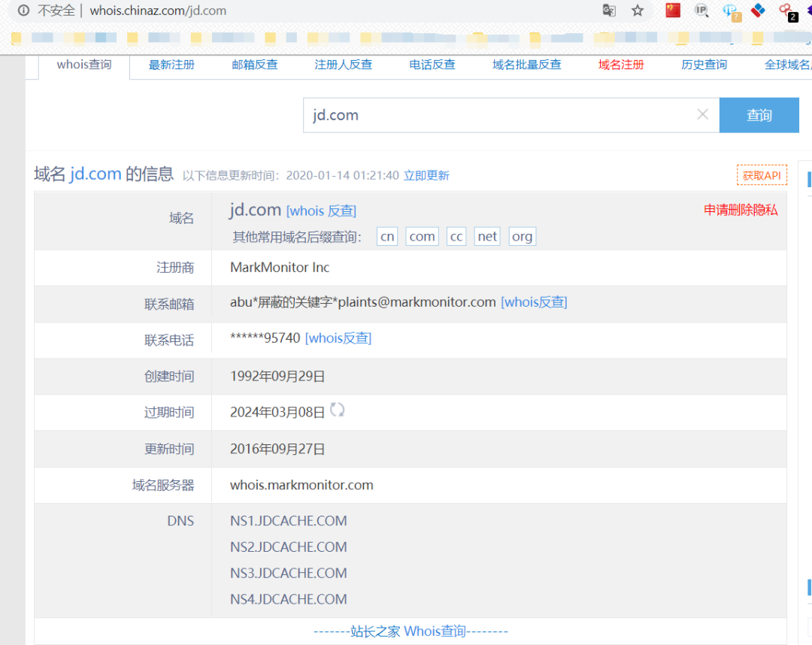The height and width of the screenshot is (645, 812).
Task: Click DNS entry NS3.JDCACHE.COM
Action: pyautogui.click(x=289, y=573)
